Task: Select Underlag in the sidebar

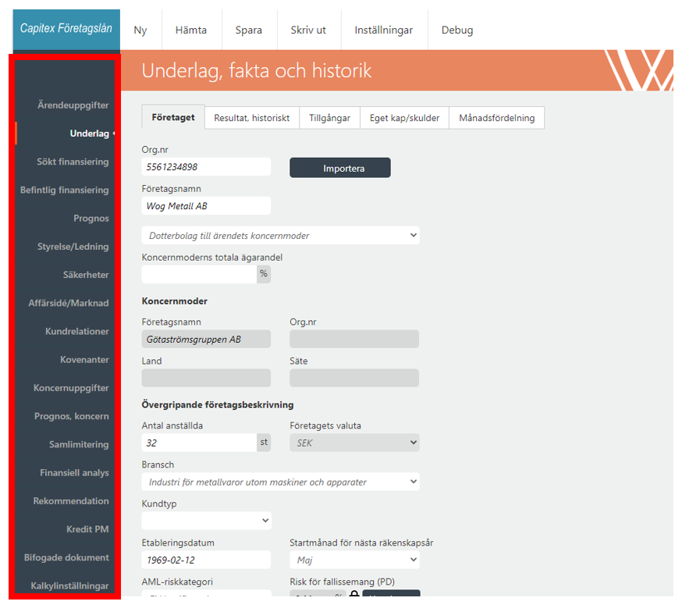Action: 89,133
